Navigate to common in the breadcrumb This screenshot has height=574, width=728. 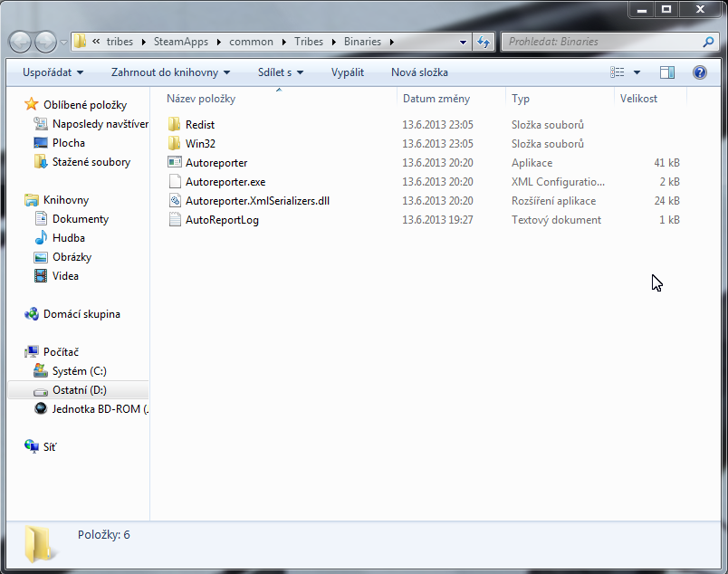point(251,42)
